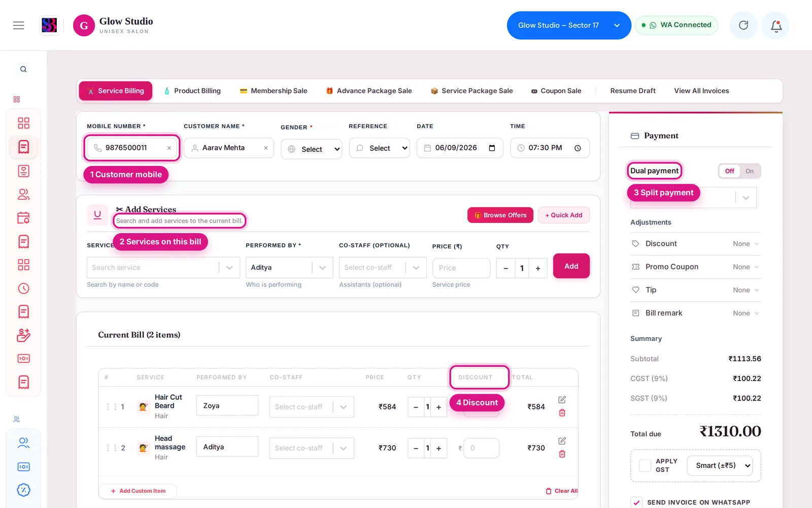Click the sidebar search icon
Viewport: 812px width, 508px height.
pyautogui.click(x=23, y=69)
